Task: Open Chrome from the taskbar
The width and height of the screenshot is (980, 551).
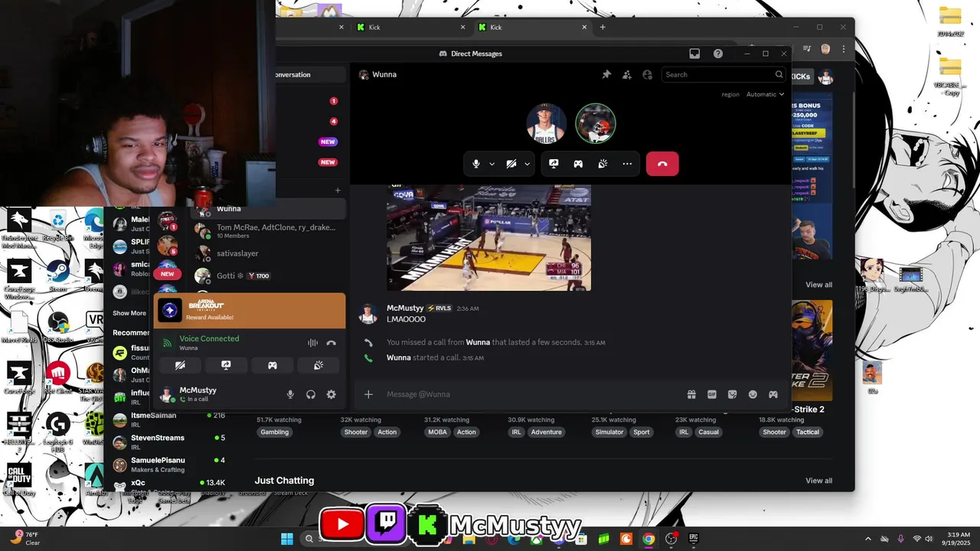Action: point(648,539)
